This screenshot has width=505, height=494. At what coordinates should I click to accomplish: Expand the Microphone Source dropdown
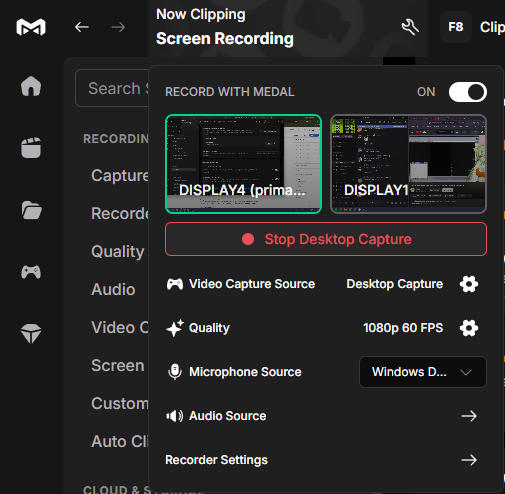[423, 372]
